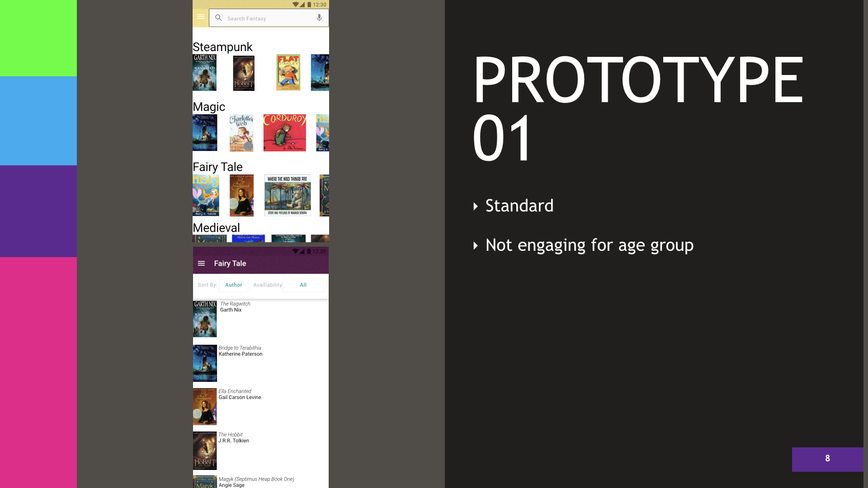This screenshot has width=868, height=488.
Task: Click the pink color block
Action: pos(38,372)
